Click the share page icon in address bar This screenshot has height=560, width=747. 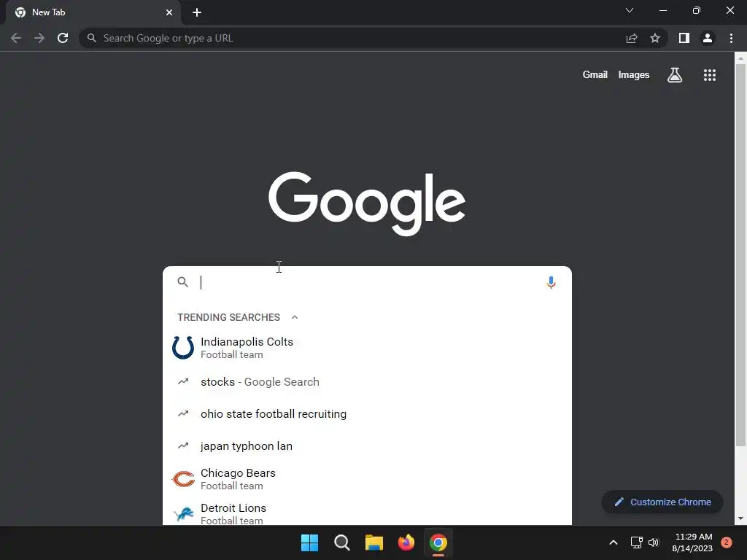coord(632,38)
